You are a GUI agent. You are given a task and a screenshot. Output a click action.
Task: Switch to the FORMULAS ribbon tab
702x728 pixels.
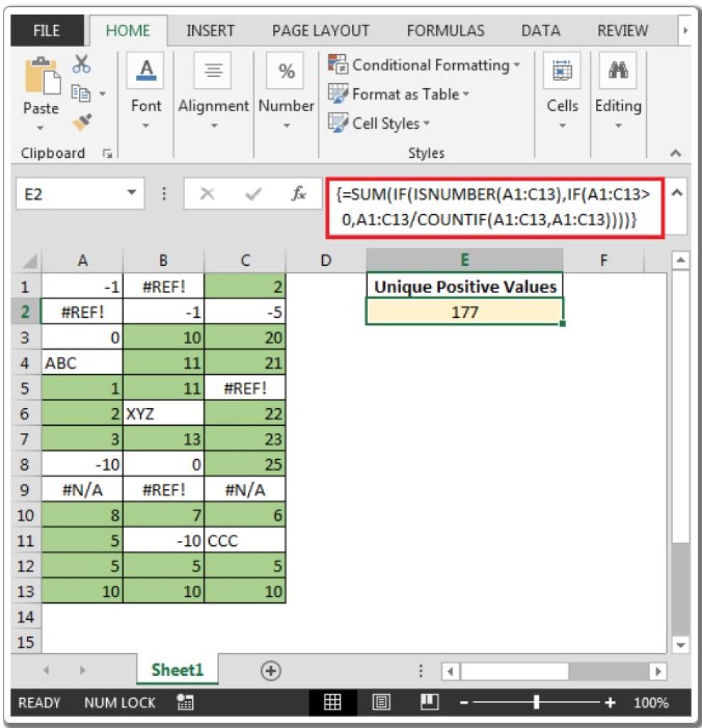pyautogui.click(x=445, y=31)
